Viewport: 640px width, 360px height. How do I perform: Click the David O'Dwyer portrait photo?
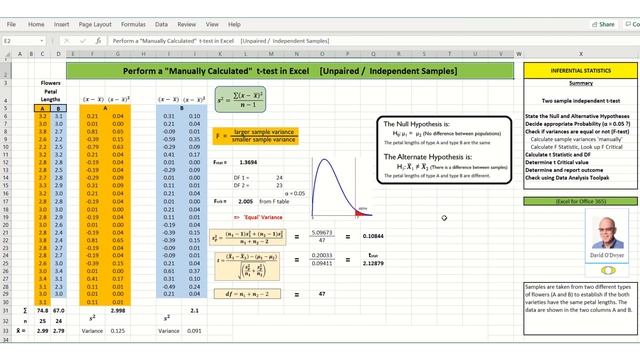607,233
